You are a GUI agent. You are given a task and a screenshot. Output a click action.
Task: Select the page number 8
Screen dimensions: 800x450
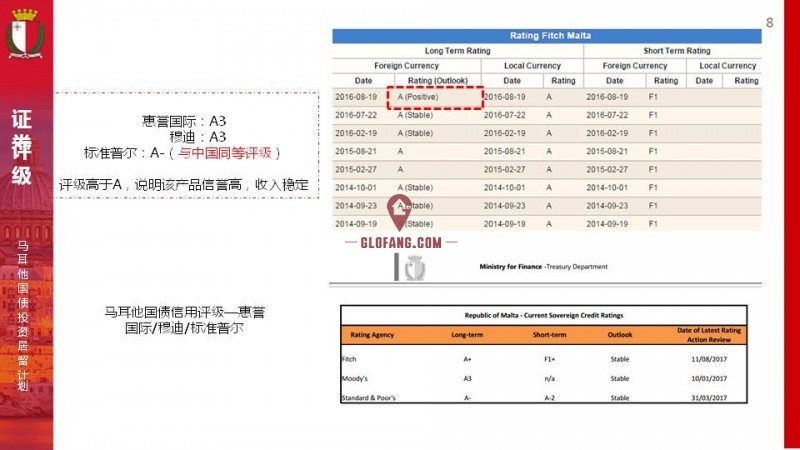pos(769,23)
